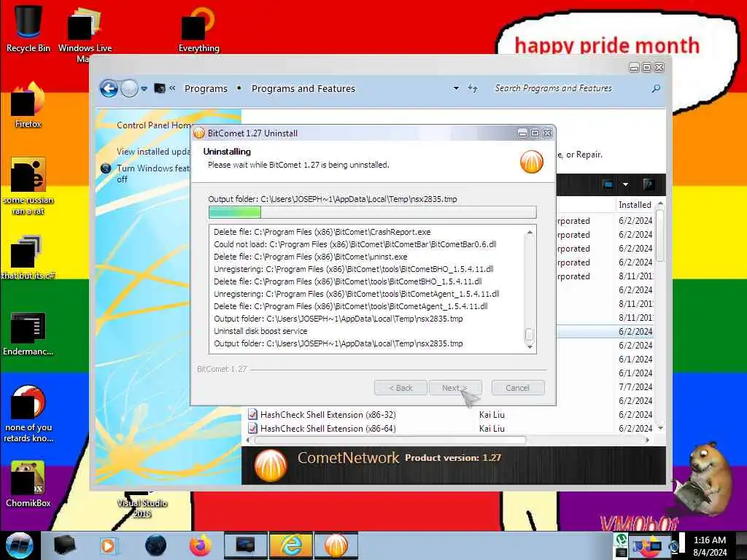Click the help icon in Programs toolbar
Image resolution: width=747 pixels, height=560 pixels.
648,184
